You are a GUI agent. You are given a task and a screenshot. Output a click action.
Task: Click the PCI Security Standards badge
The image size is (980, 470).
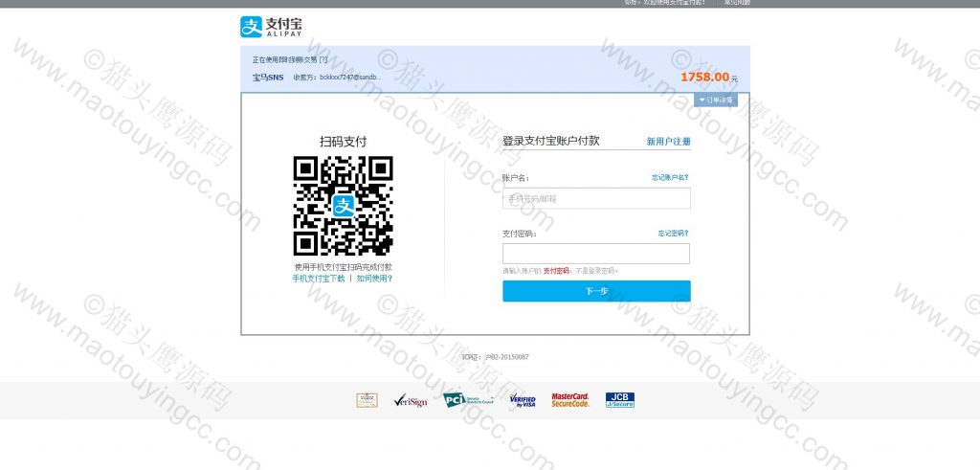coord(468,400)
